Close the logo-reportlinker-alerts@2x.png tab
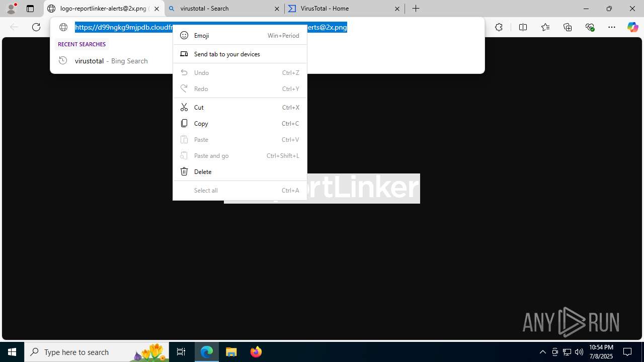The image size is (644, 362). pos(156,9)
